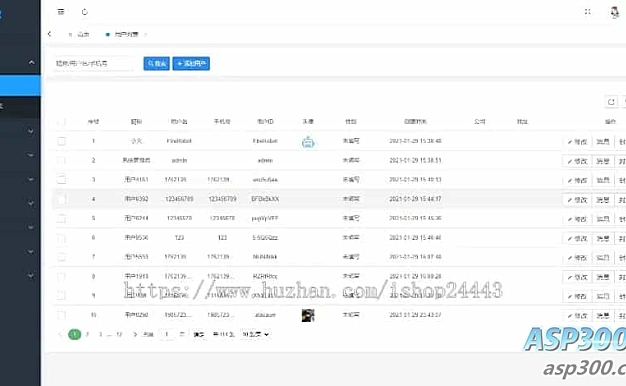This screenshot has width=626, height=386.
Task: Tick the checkbox for row 10
Action: coord(61,315)
